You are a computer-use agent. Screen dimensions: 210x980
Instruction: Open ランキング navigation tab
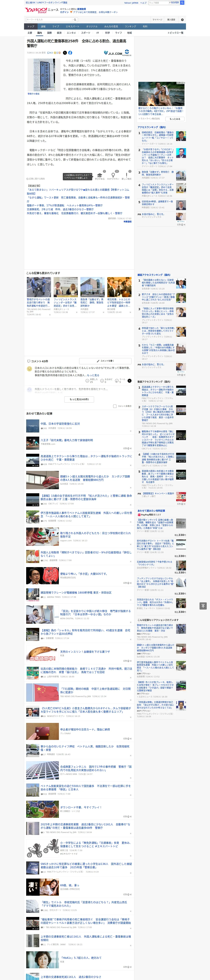point(130,27)
